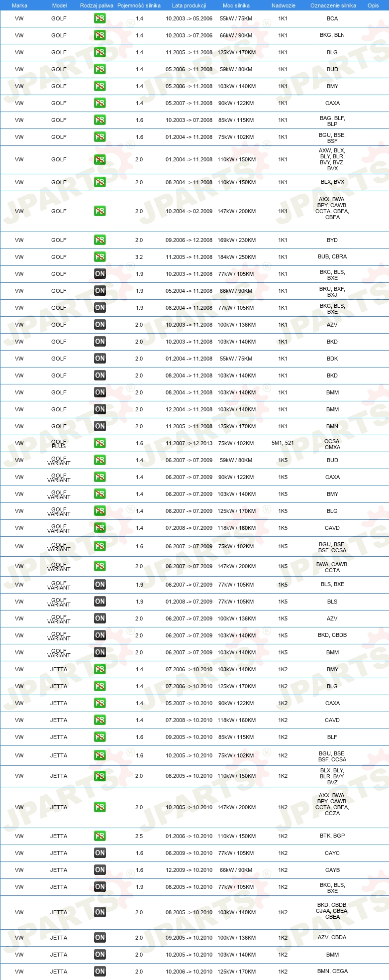
Task: Click diesel ON icon in Jetta CAYB row
Action: [100, 870]
